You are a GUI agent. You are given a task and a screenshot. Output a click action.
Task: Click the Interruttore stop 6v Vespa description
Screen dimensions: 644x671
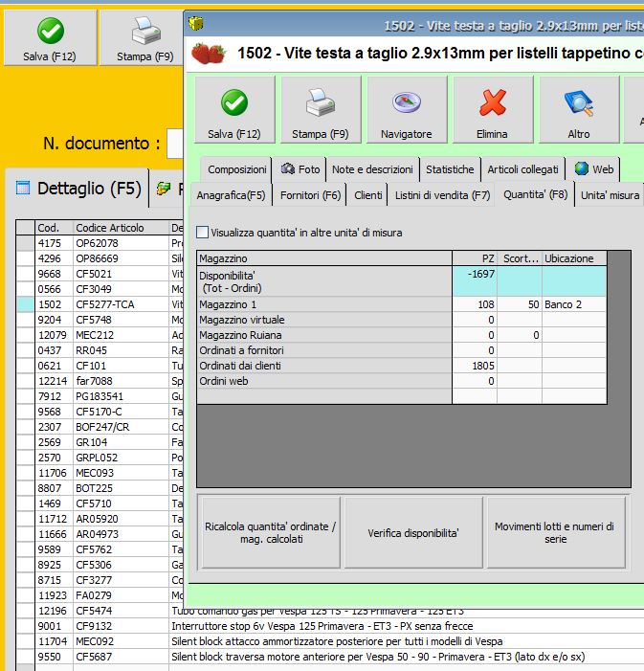tap(322, 626)
